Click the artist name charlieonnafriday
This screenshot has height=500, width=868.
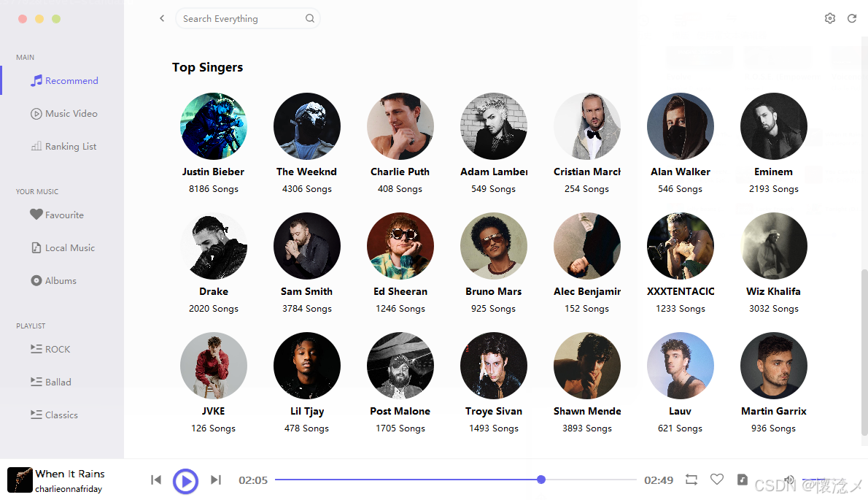point(69,489)
